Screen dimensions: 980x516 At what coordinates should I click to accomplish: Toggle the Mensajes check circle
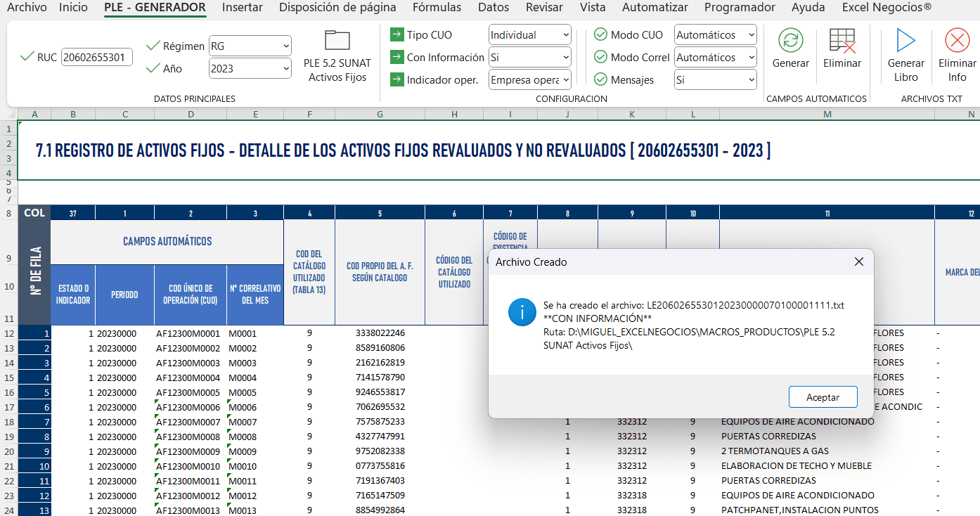pos(600,79)
